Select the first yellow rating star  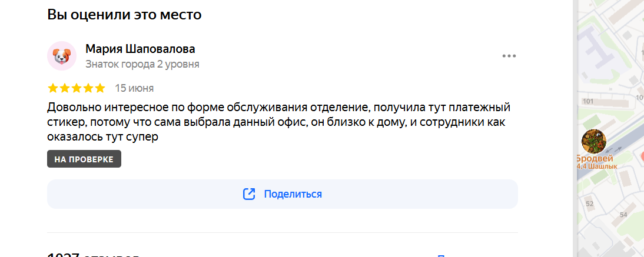click(53, 88)
